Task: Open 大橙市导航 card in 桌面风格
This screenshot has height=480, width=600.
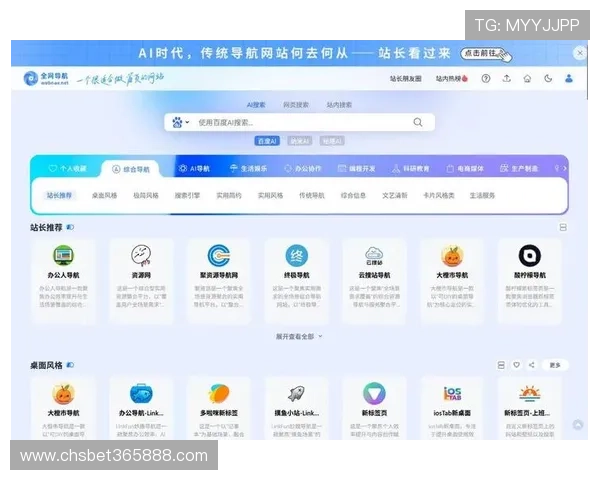Action: 64,409
